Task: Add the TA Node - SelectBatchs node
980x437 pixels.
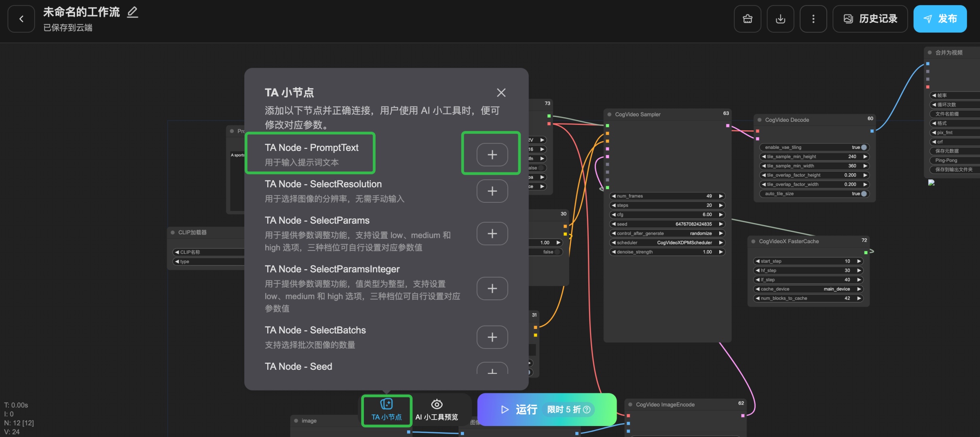Action: (492, 337)
